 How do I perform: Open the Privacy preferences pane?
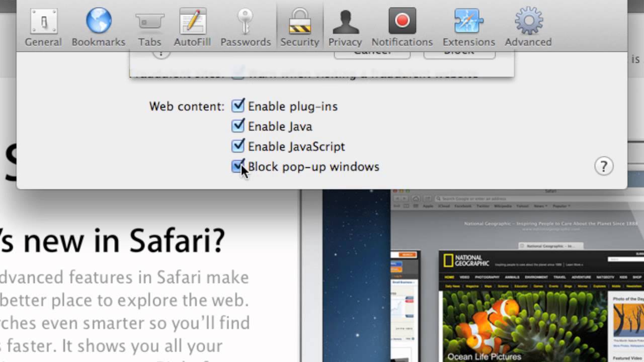[x=345, y=27]
